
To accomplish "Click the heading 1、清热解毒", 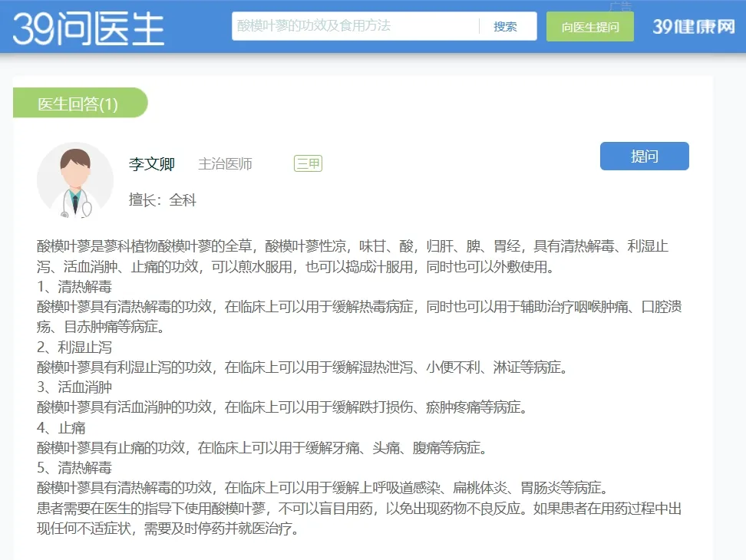I will pos(74,288).
